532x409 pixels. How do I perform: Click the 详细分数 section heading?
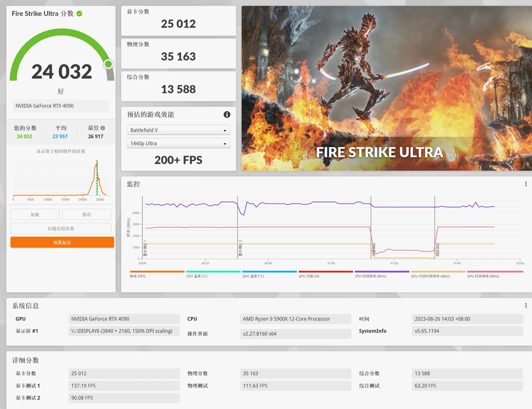click(26, 360)
